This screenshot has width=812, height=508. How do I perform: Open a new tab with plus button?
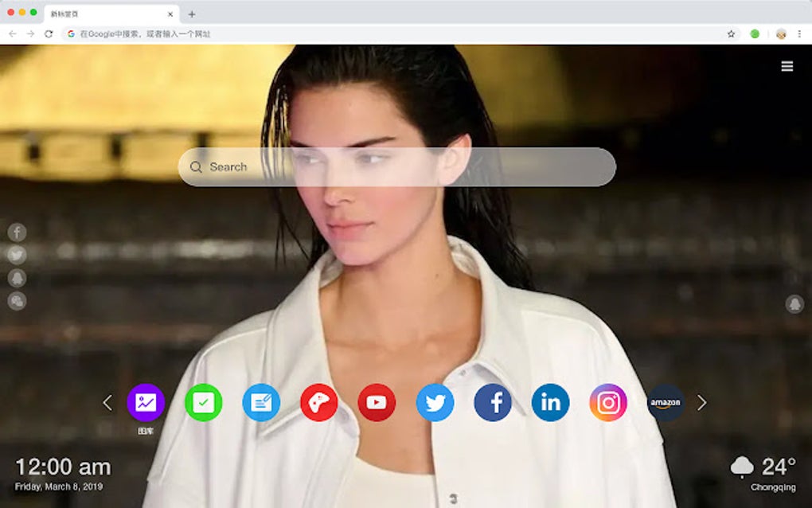point(192,14)
